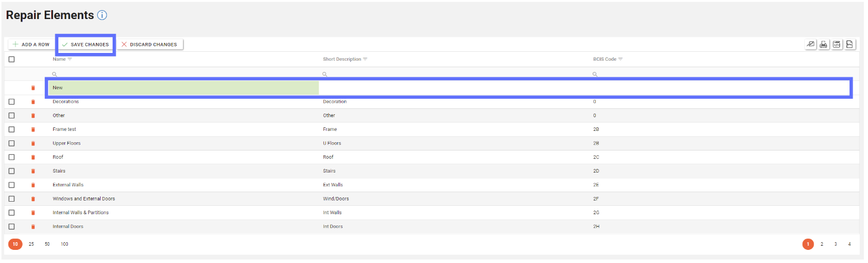Viewport: 868px width, 263px height.
Task: Click the file export icon at far right
Action: coord(850,45)
